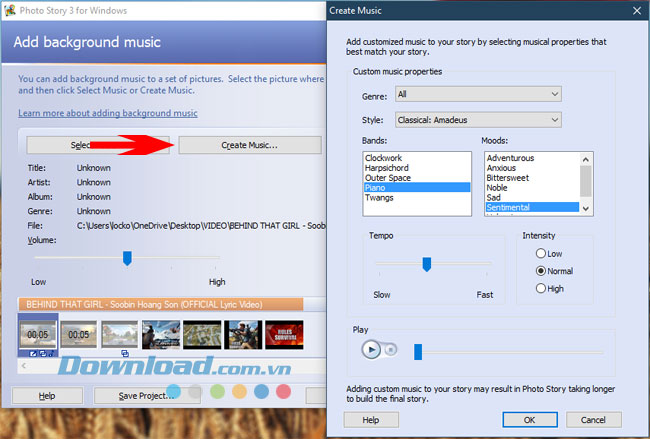Click the Create Music... button
The image size is (650, 439).
(x=250, y=145)
